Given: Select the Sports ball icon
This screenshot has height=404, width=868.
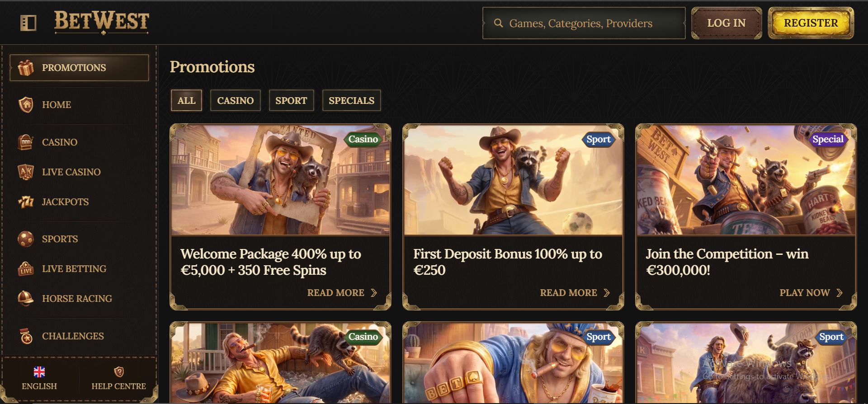Looking at the screenshot, I should tap(26, 239).
